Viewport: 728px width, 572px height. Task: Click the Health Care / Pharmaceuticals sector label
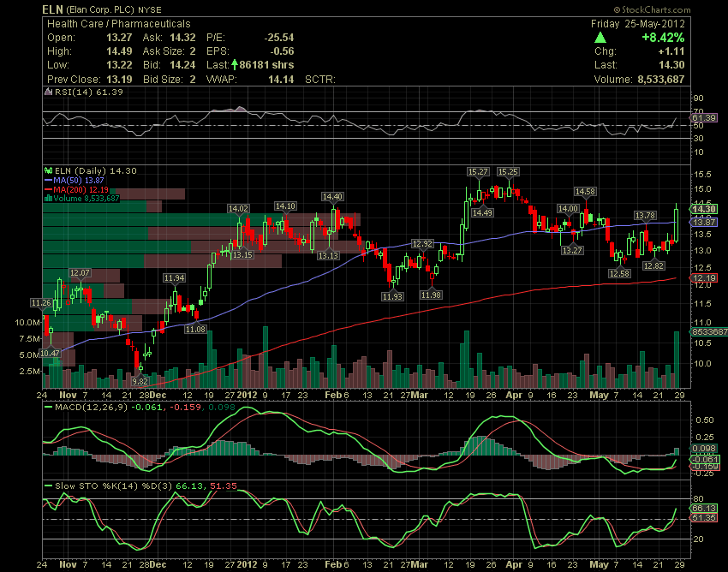click(119, 24)
